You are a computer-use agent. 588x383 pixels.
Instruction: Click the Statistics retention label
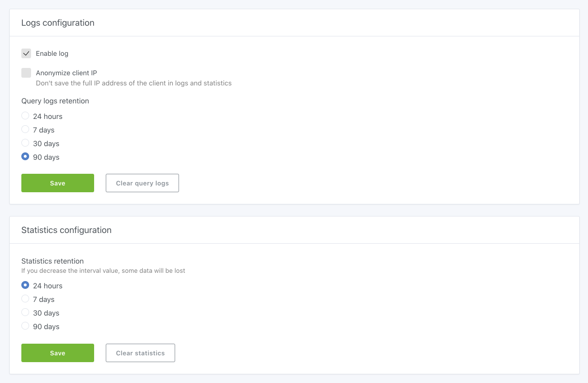(x=52, y=261)
